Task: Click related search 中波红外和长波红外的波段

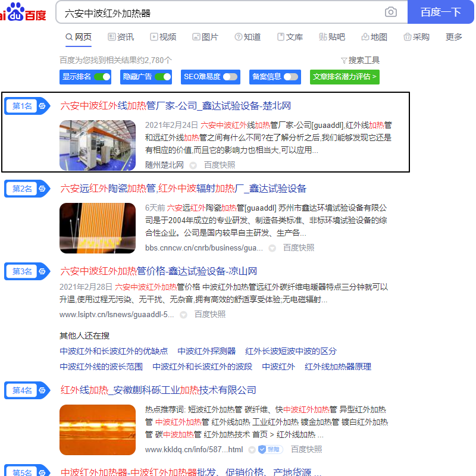Action: click(202, 367)
